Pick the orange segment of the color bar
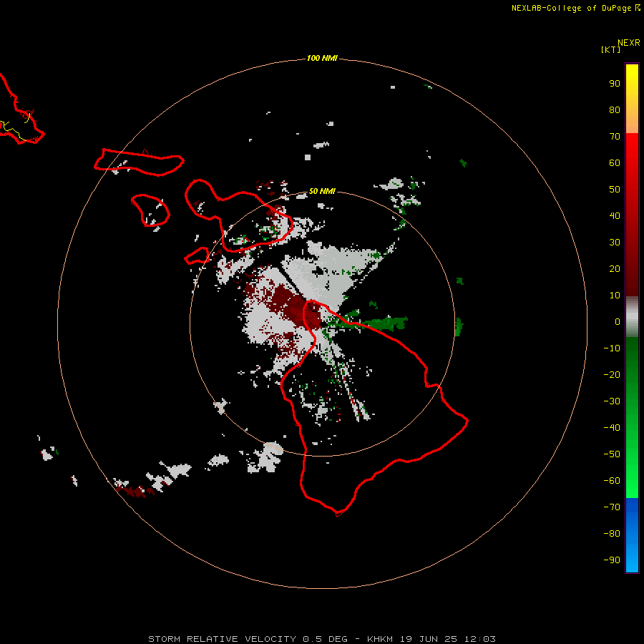 click(632, 122)
